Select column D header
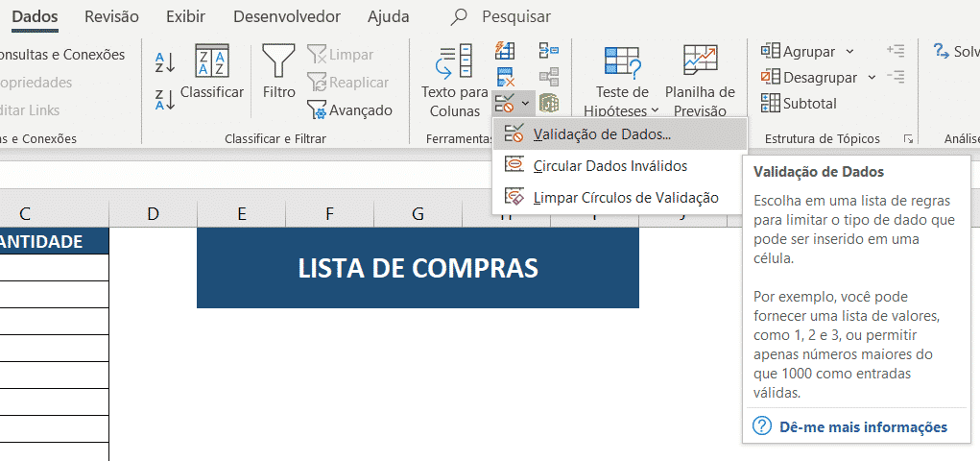 [153, 214]
